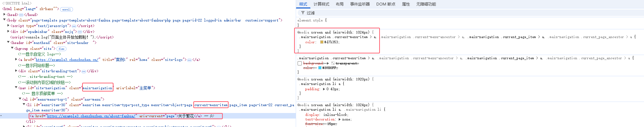Expand the text-decoration none shorthand

340,120
